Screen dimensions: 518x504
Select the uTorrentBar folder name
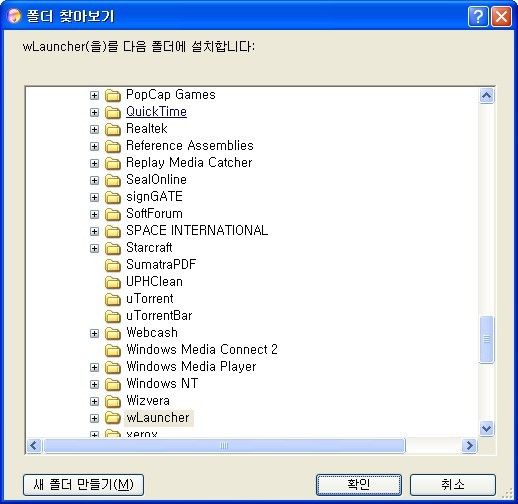coord(159,316)
